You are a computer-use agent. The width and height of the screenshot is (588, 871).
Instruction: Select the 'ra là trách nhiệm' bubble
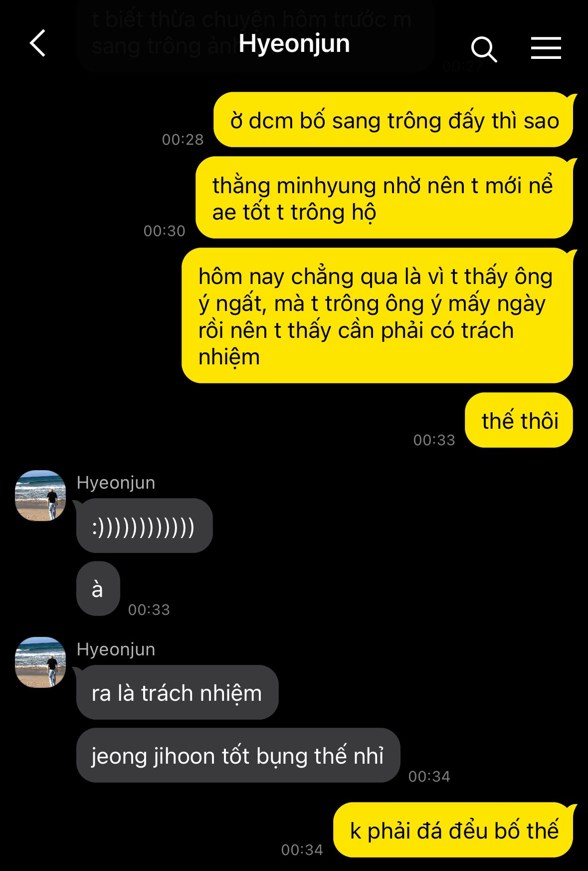pyautogui.click(x=177, y=693)
